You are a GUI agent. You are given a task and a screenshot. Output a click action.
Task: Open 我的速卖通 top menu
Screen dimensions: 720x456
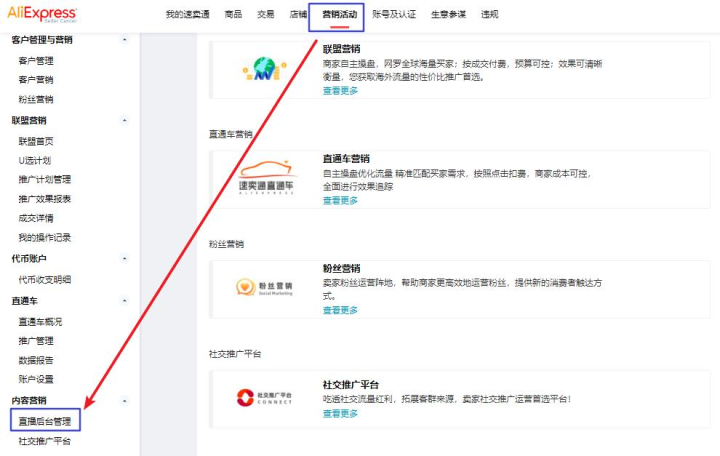click(187, 14)
